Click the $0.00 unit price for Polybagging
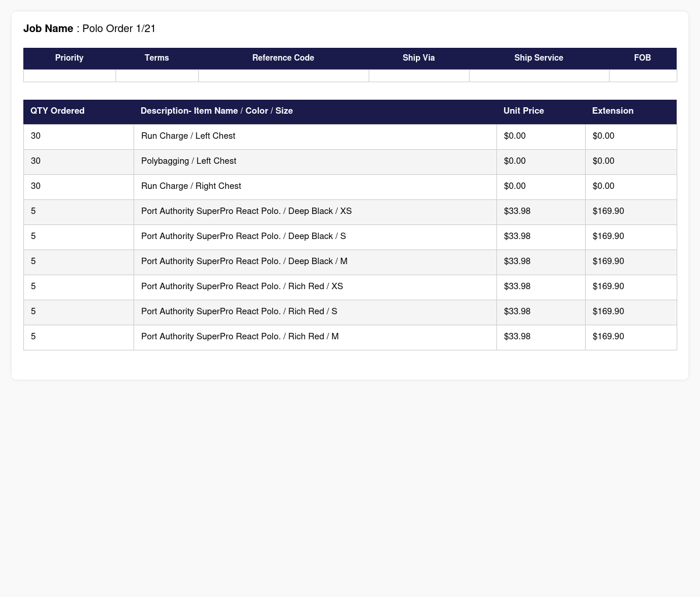Image resolution: width=700 pixels, height=597 pixels. 514,161
